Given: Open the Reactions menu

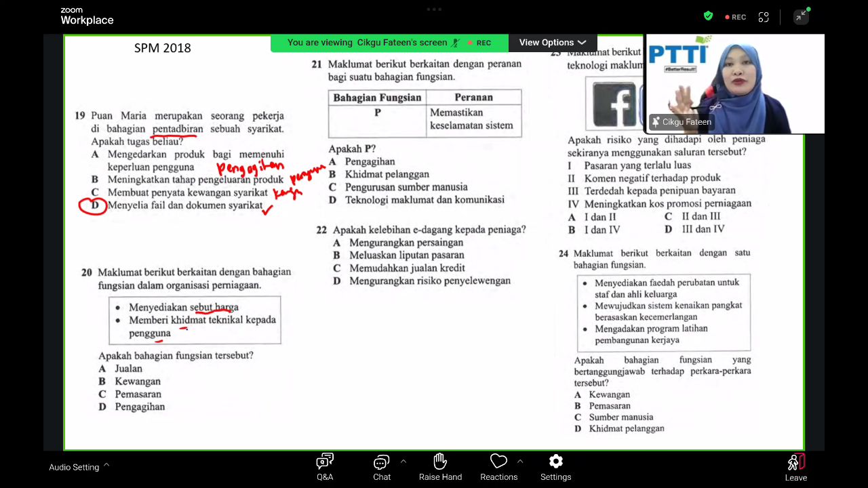Looking at the screenshot, I should 498,467.
